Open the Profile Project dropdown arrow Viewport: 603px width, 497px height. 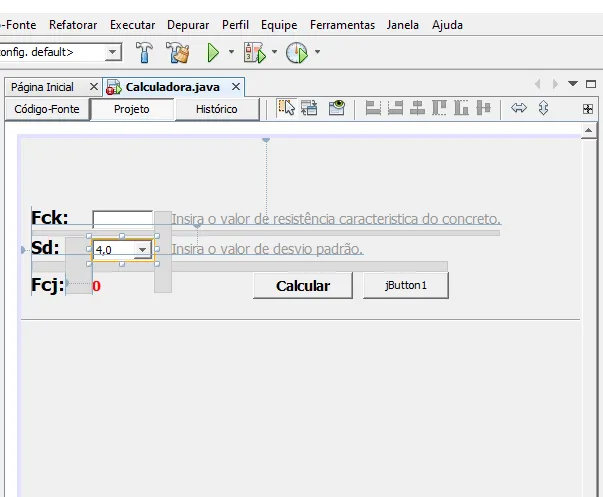coord(317,52)
